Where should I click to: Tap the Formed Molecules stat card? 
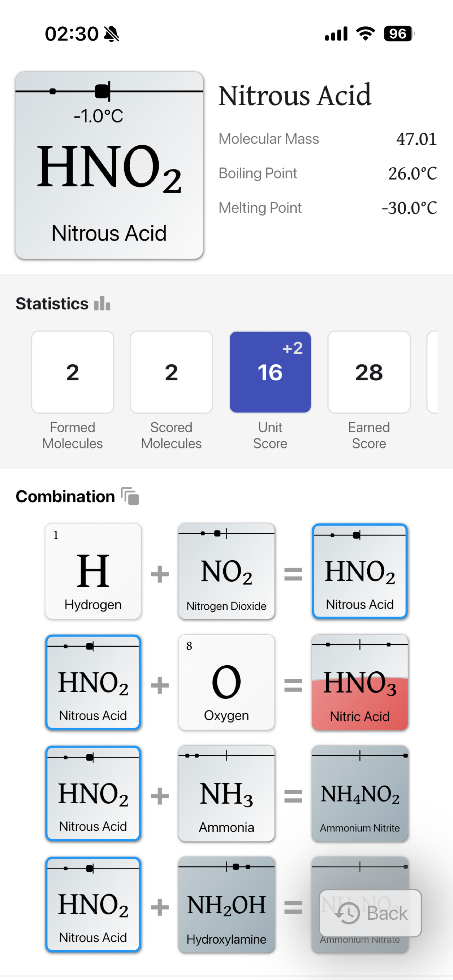(73, 372)
